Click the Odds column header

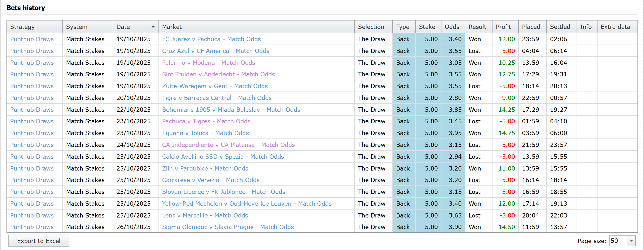pos(452,27)
